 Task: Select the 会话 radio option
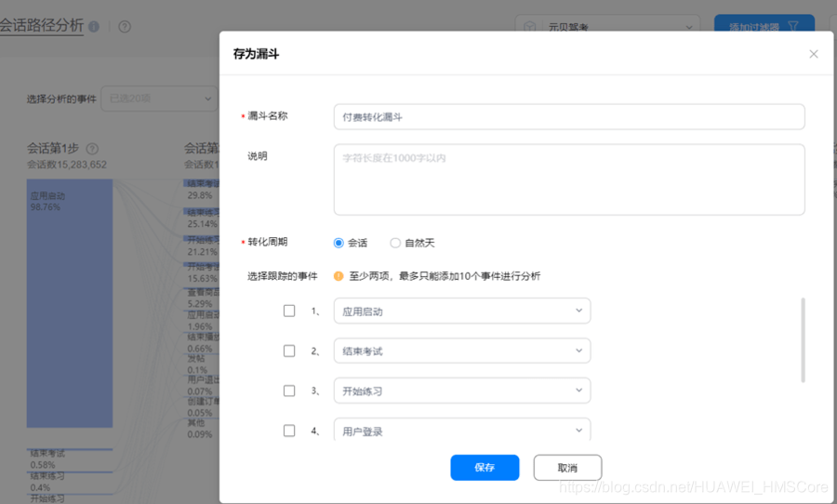(339, 243)
